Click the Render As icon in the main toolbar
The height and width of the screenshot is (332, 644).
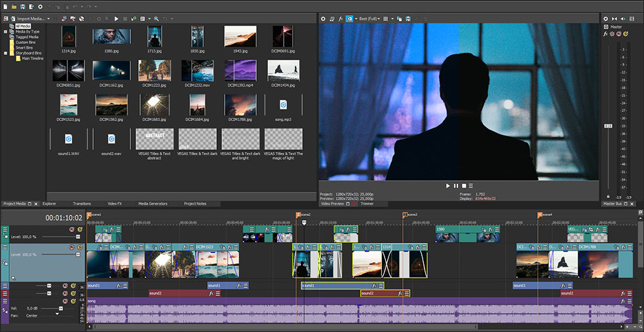(x=31, y=7)
